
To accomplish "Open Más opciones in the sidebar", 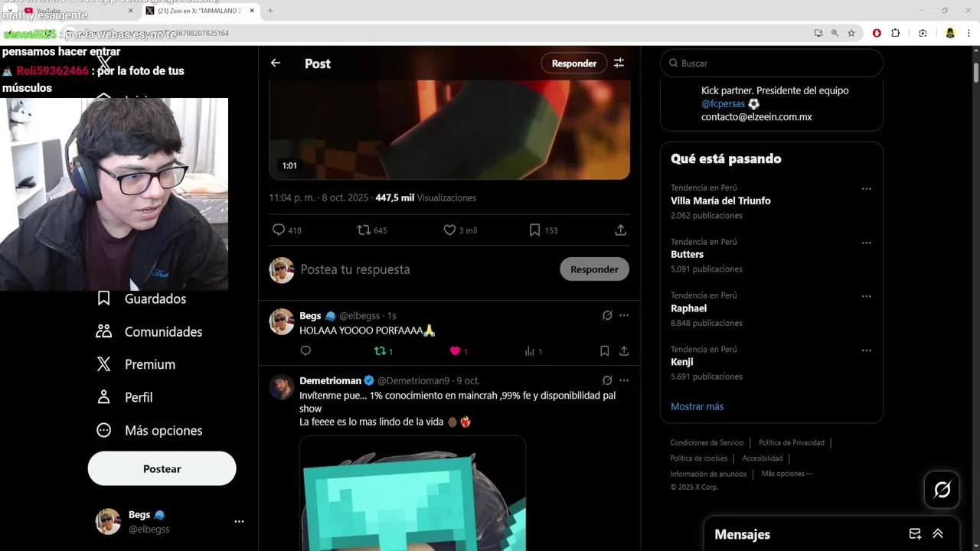I will click(149, 430).
